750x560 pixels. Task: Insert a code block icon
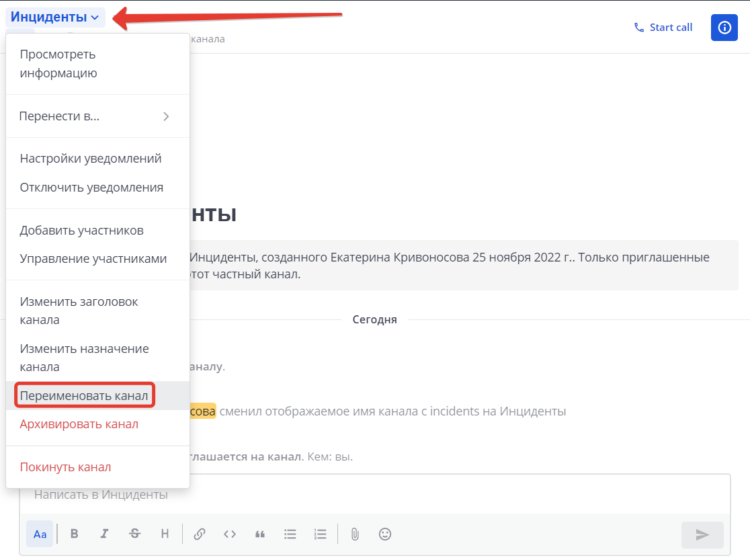229,534
